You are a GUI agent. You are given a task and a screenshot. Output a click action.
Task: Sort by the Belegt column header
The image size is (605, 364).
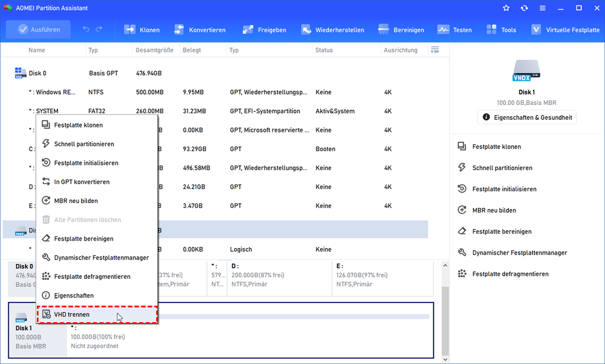point(192,50)
